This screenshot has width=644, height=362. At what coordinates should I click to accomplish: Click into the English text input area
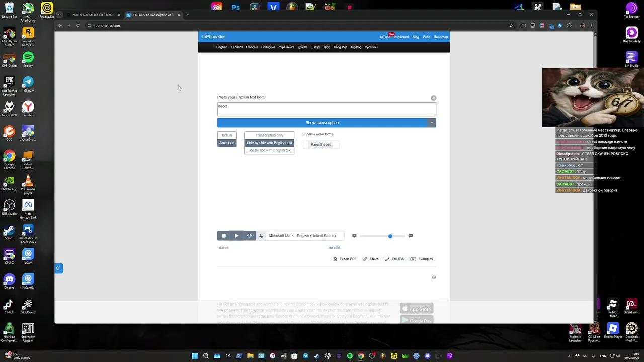point(327,109)
